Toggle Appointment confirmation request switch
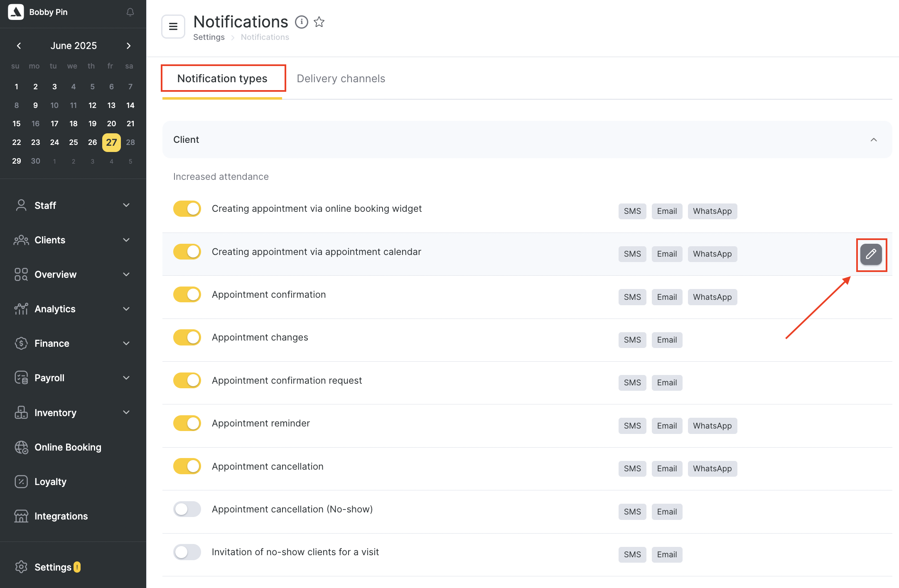Screen dimensions: 899x588 tap(187, 380)
